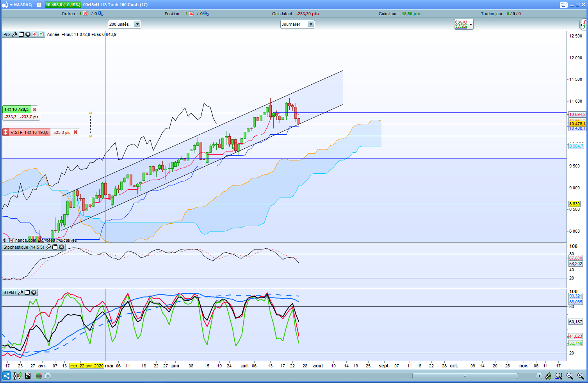Click the left arrow of the horizontal scrollbar
This screenshot has width=588, height=383.
(x=48, y=376)
